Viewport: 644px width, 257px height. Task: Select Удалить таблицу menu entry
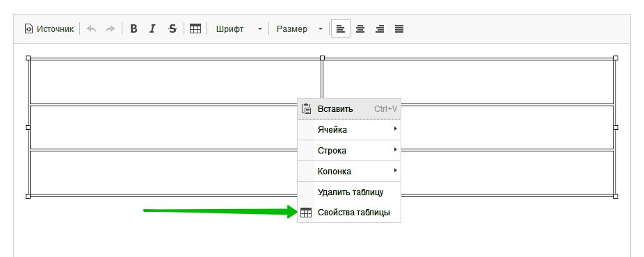click(349, 192)
